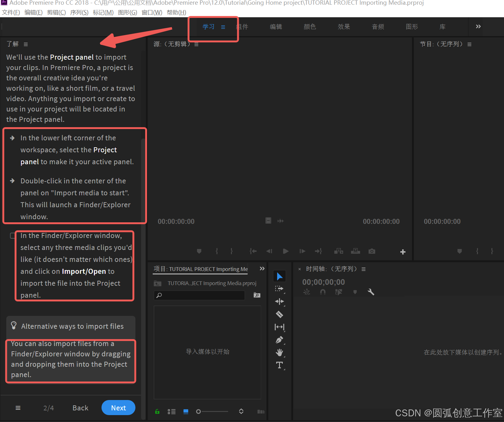Click the Next button
The image size is (504, 422).
point(118,408)
